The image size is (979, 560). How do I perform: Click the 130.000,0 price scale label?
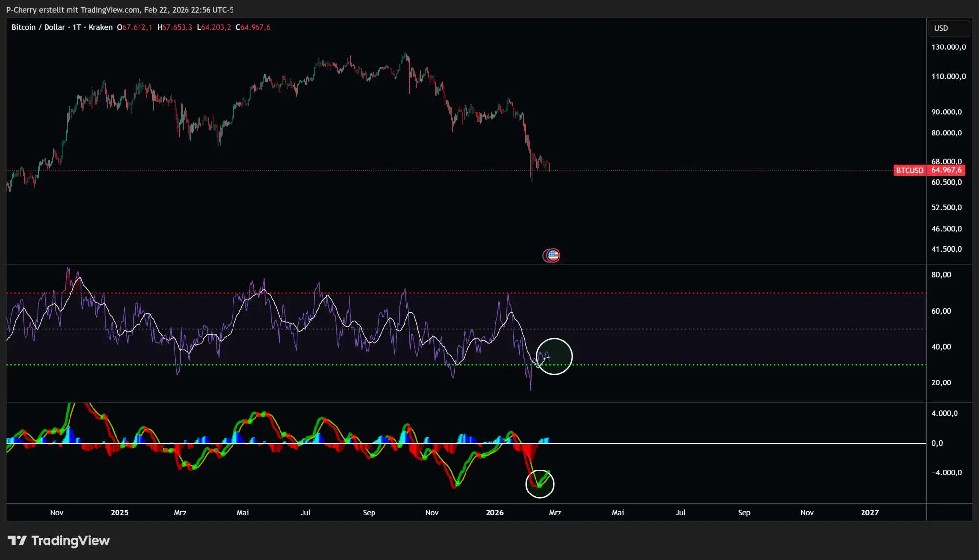pos(949,47)
